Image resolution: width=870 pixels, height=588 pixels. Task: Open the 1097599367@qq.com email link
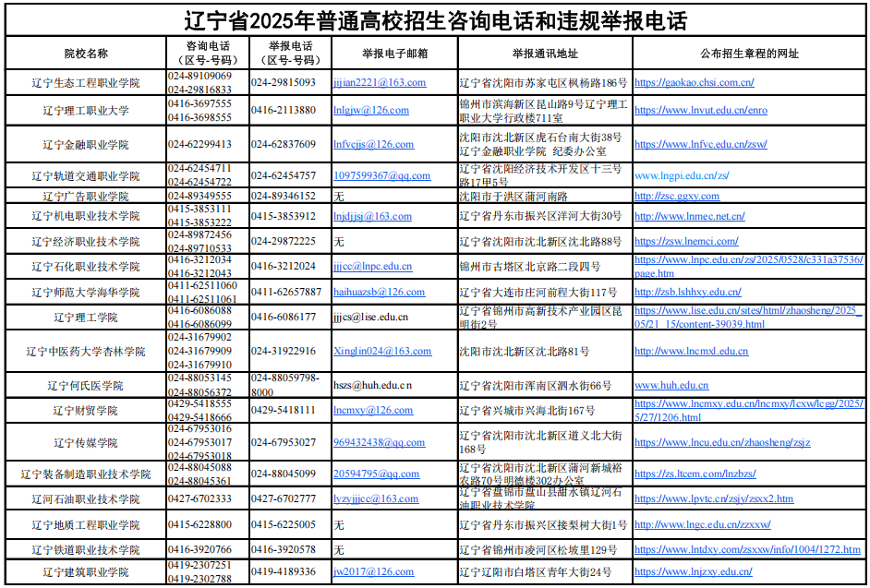[381, 175]
